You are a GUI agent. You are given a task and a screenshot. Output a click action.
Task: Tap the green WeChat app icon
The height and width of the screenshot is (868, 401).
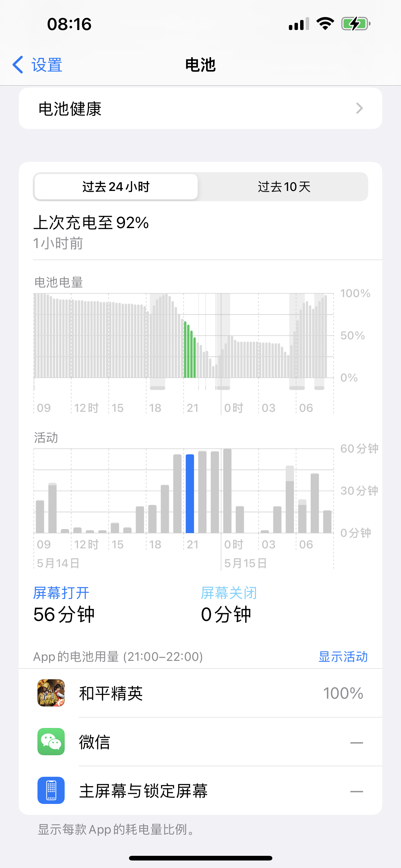(51, 742)
